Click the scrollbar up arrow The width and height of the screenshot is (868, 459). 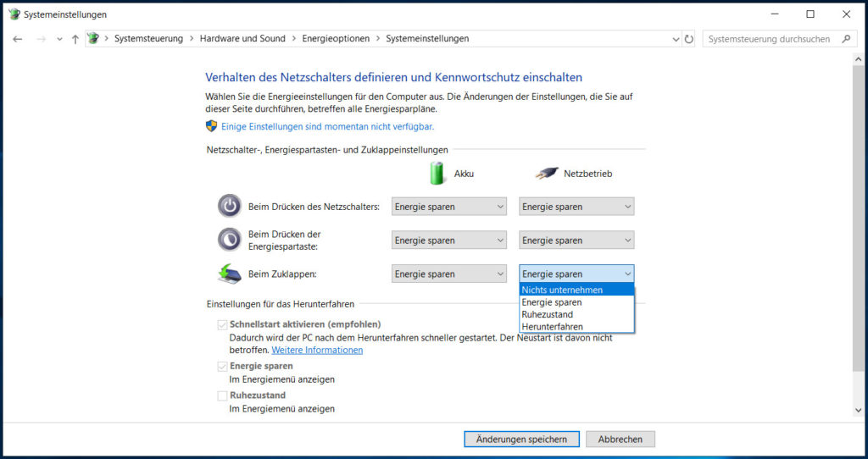point(858,58)
